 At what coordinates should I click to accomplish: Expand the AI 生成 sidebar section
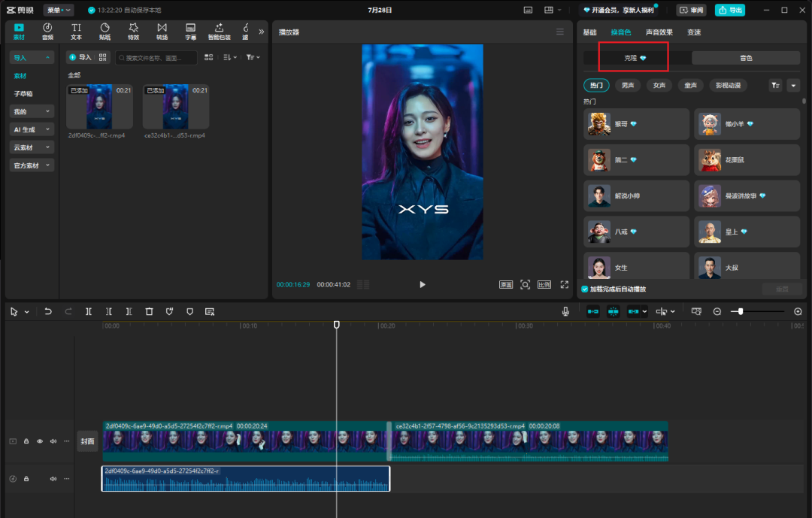32,129
